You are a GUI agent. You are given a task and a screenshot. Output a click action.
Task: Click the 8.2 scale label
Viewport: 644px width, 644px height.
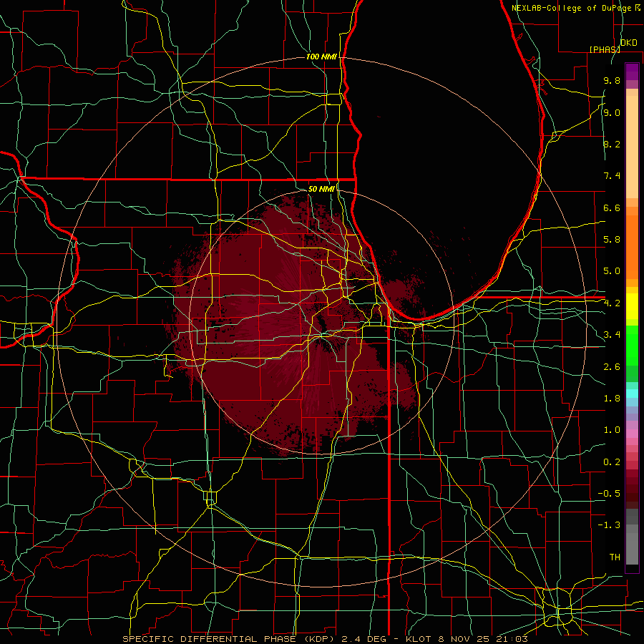612,144
